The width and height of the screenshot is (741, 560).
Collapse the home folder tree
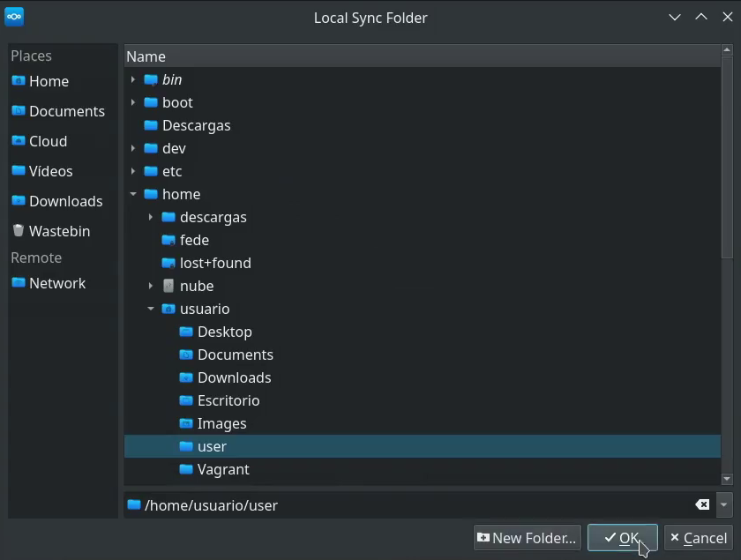133,194
